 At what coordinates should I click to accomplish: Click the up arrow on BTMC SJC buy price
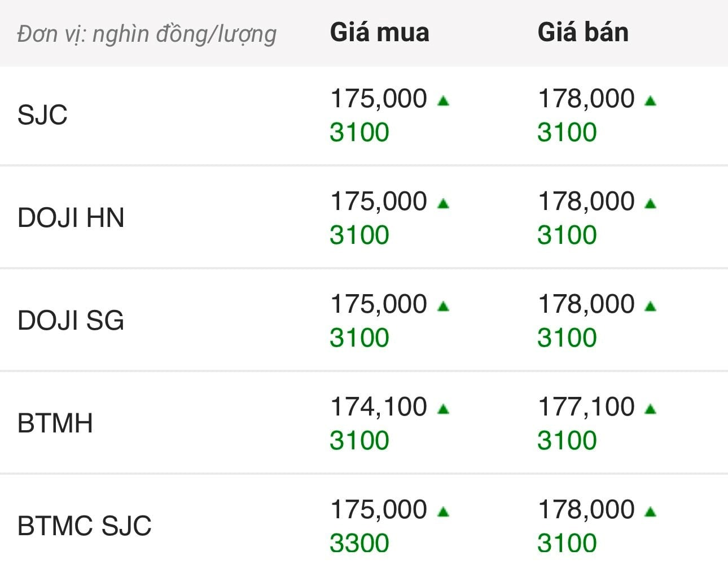coord(443,512)
